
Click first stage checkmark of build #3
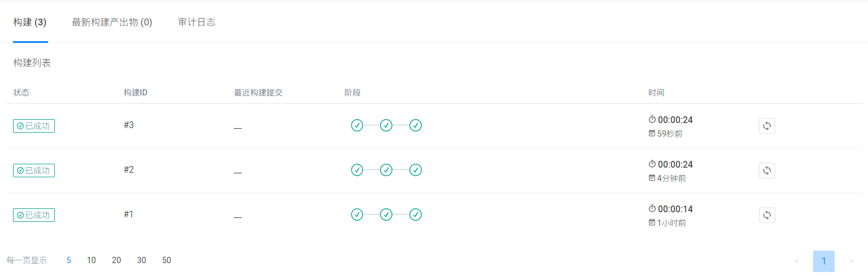[357, 125]
